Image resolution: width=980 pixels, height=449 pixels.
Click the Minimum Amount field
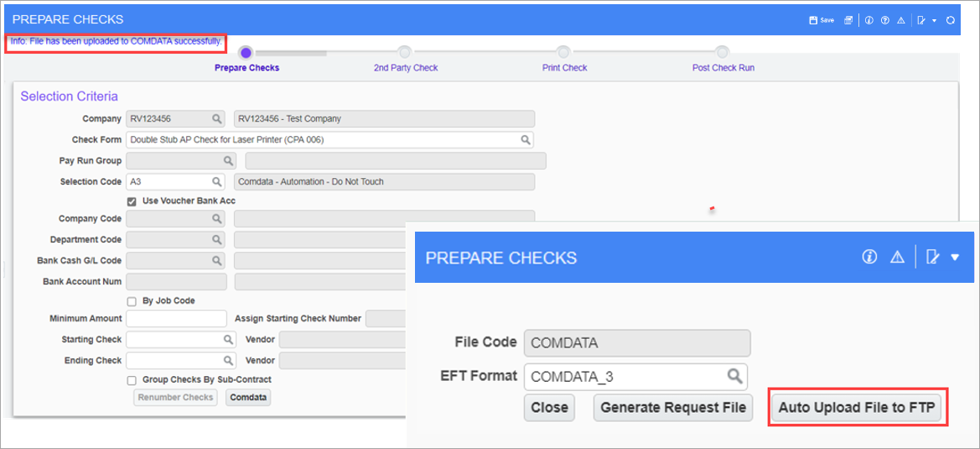point(176,319)
